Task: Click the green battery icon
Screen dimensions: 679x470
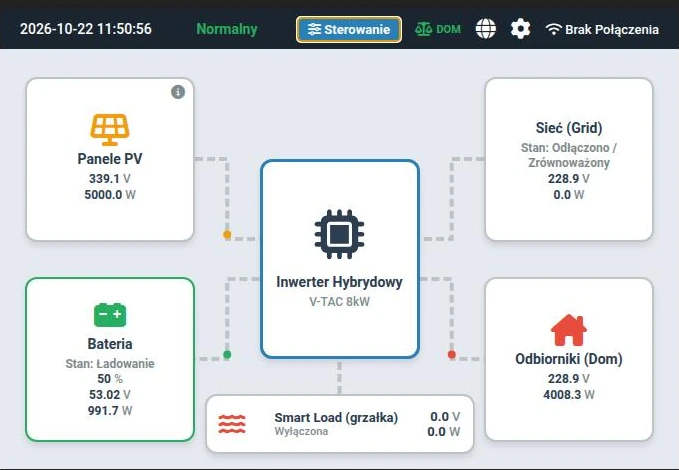Action: tap(110, 315)
